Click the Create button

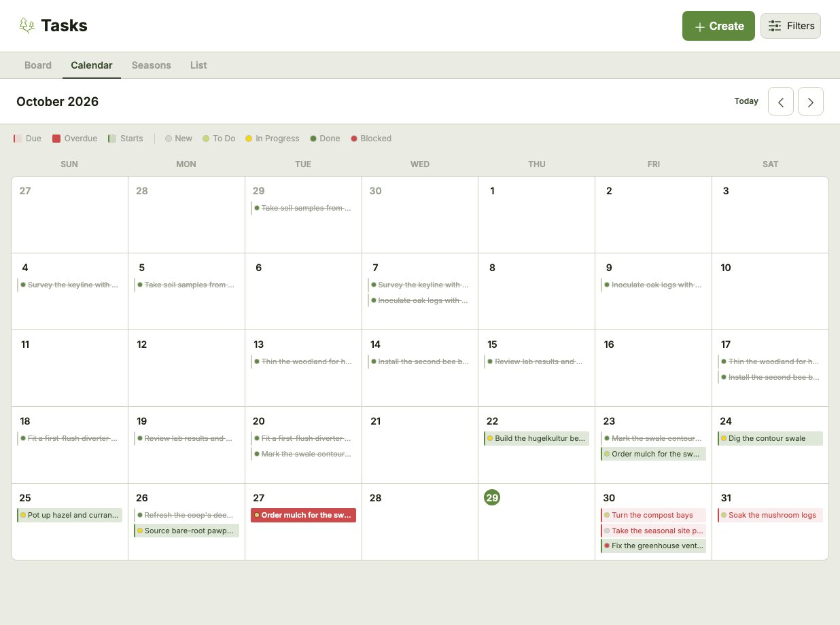pos(718,26)
